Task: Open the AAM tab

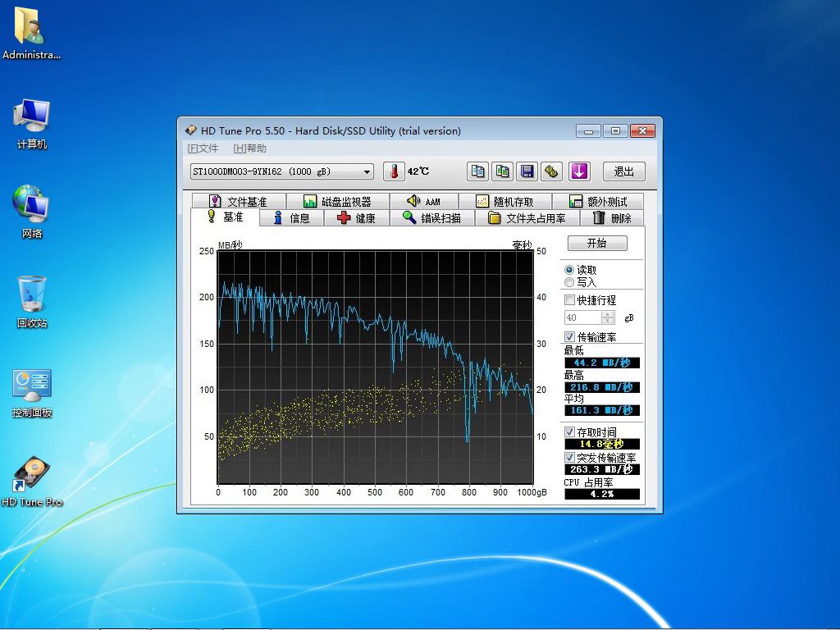Action: tap(424, 202)
